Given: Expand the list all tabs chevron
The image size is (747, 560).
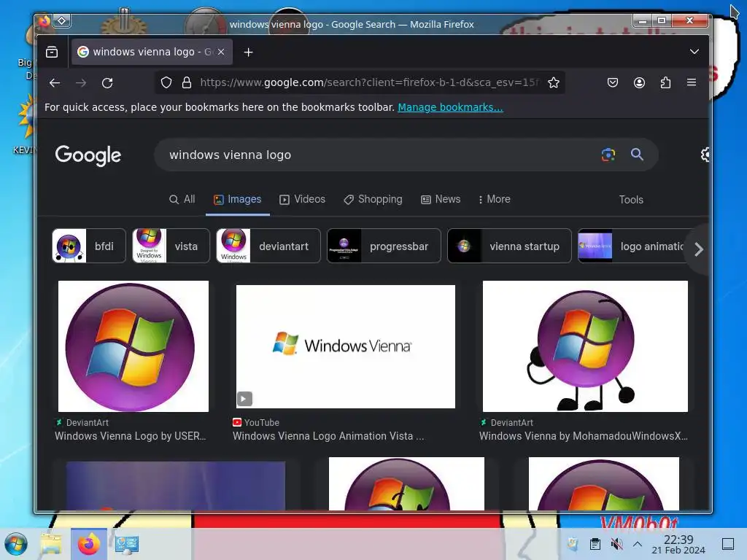Looking at the screenshot, I should coord(694,52).
